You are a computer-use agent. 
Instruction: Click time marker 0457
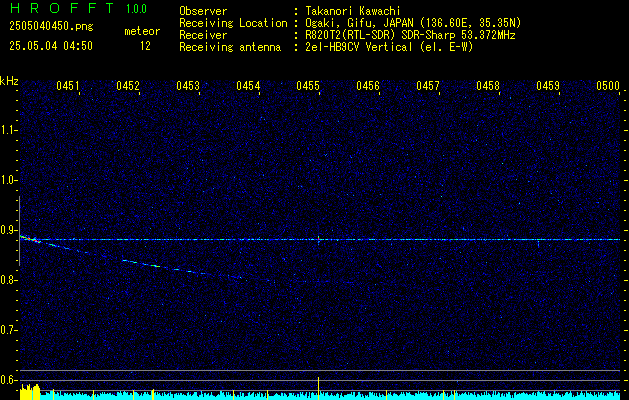pyautogui.click(x=428, y=85)
